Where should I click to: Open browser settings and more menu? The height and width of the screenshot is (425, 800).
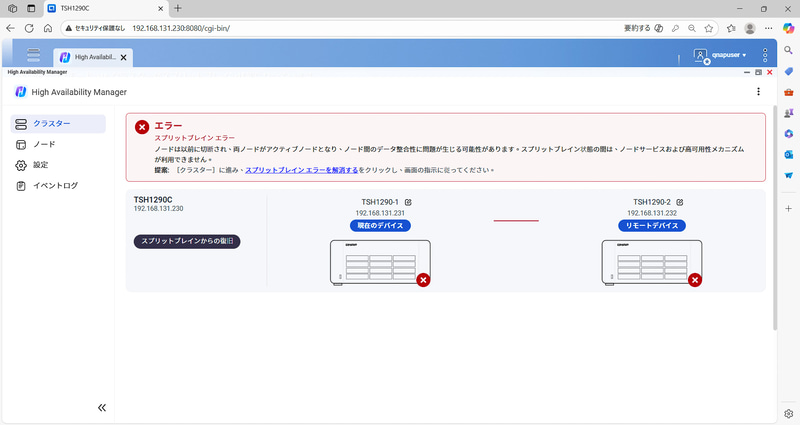click(768, 28)
